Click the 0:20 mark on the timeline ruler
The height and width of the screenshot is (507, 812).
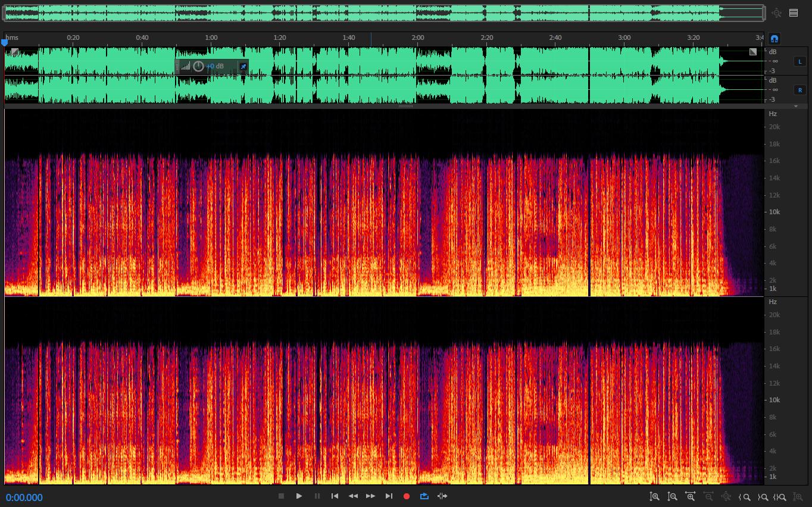pyautogui.click(x=73, y=37)
